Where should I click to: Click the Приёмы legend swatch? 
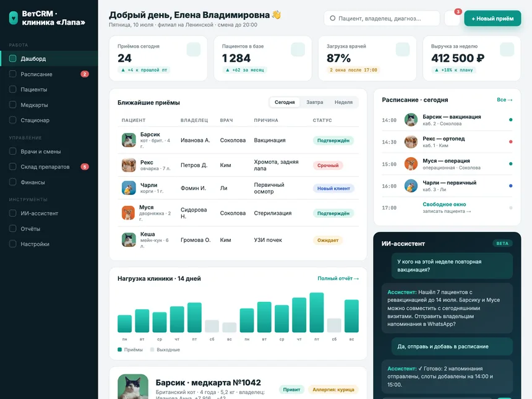pos(119,350)
